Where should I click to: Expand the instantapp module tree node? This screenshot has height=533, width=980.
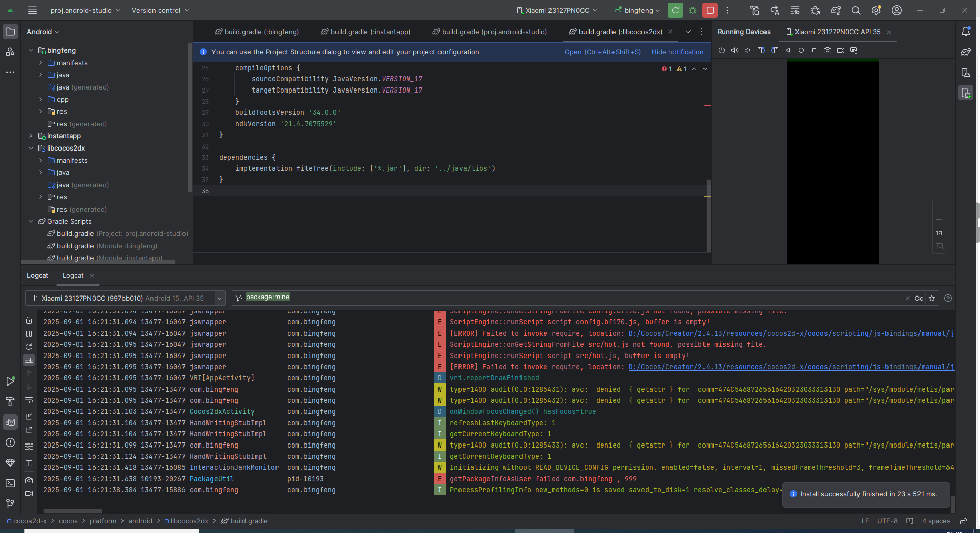tap(31, 136)
